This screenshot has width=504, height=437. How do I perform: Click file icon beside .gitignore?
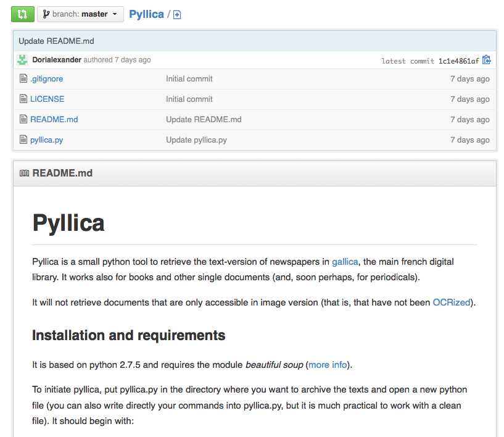(x=23, y=78)
